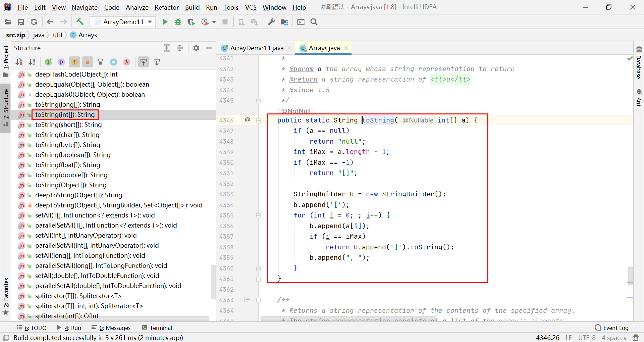Open the ArrayDemo11 run configuration dropdown
644x342 pixels.
(123, 22)
